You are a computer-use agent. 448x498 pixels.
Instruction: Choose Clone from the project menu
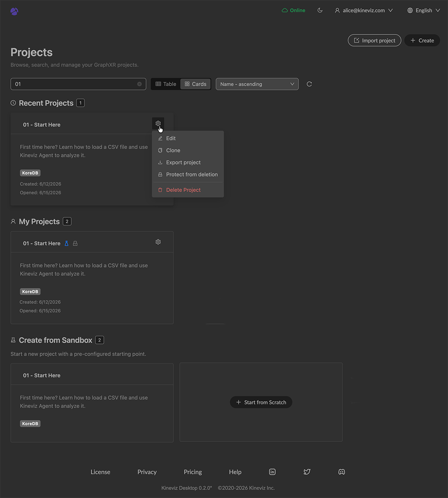coord(188,150)
